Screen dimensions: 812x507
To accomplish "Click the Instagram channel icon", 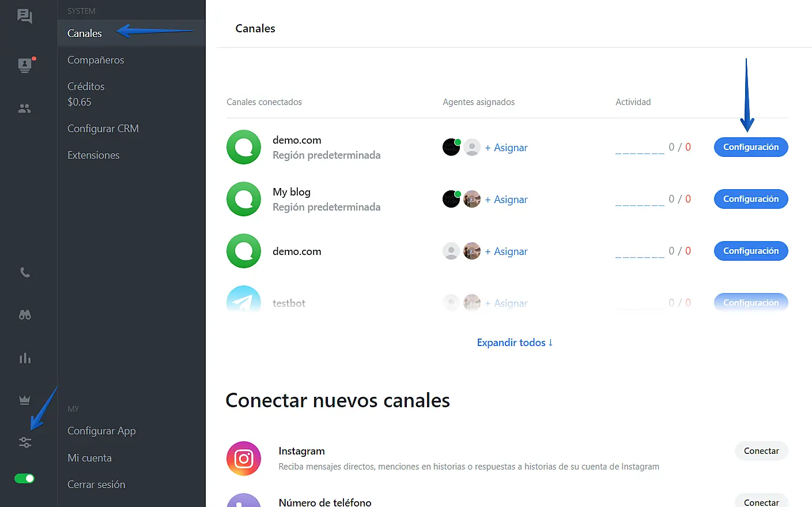I will (243, 459).
